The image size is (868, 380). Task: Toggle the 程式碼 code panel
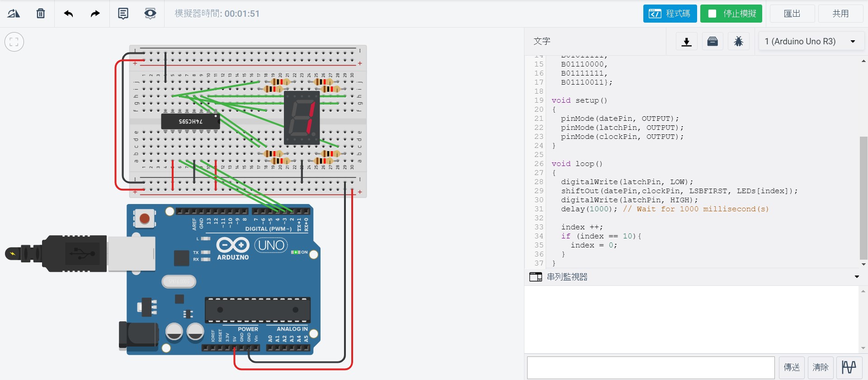(x=670, y=14)
